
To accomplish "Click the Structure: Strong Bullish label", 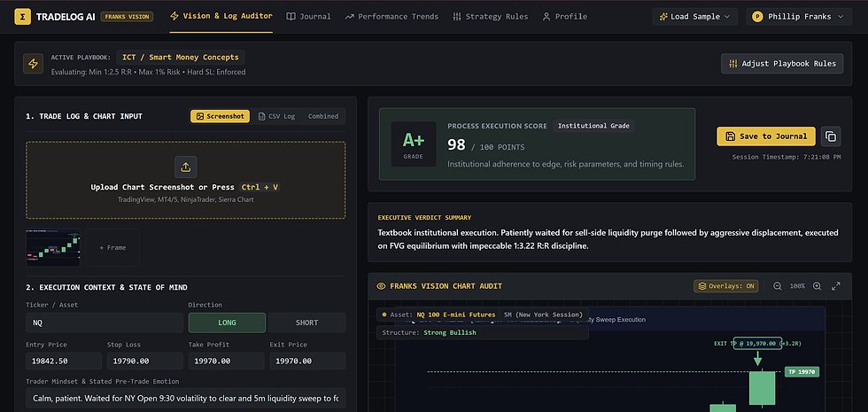I will tap(429, 333).
